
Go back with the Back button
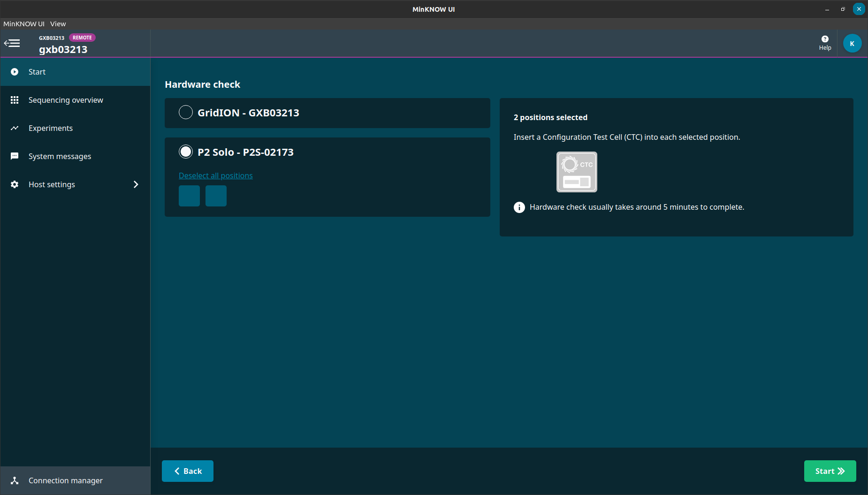pyautogui.click(x=188, y=471)
